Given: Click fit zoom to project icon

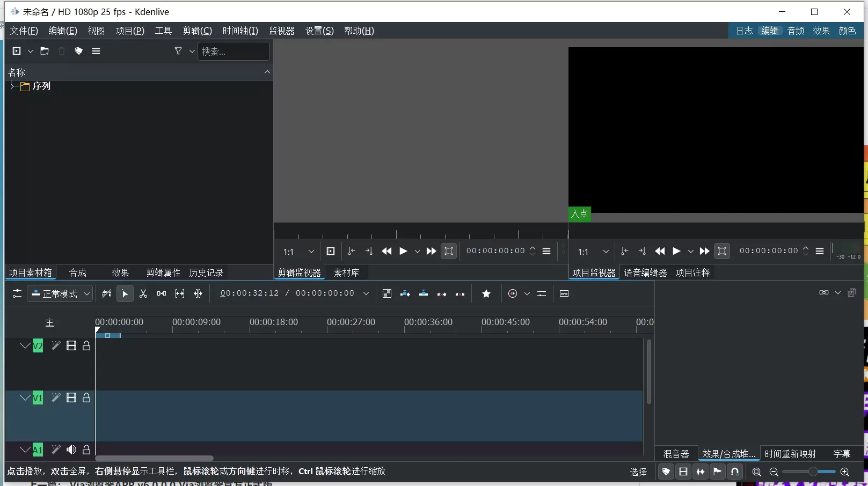Looking at the screenshot, I should coord(757,472).
